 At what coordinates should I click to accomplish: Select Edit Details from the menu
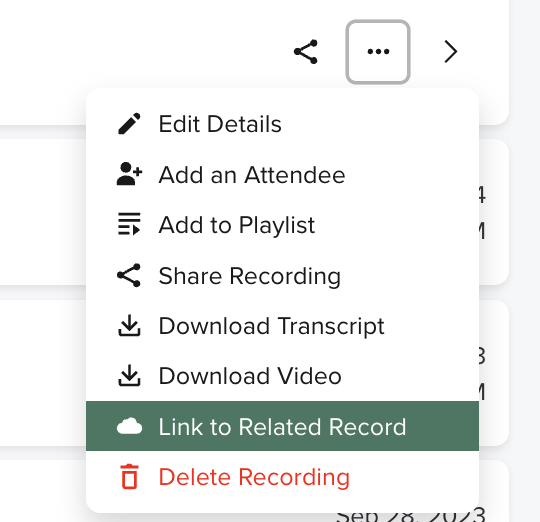(282, 124)
